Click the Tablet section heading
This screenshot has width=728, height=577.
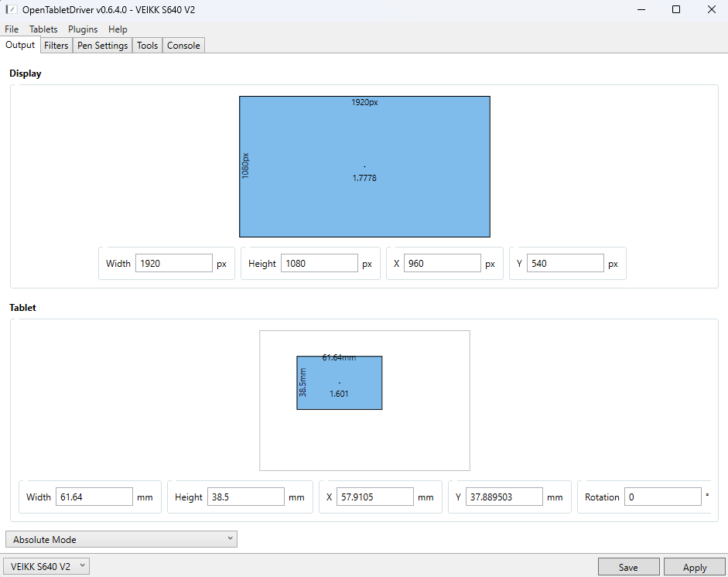coord(22,307)
